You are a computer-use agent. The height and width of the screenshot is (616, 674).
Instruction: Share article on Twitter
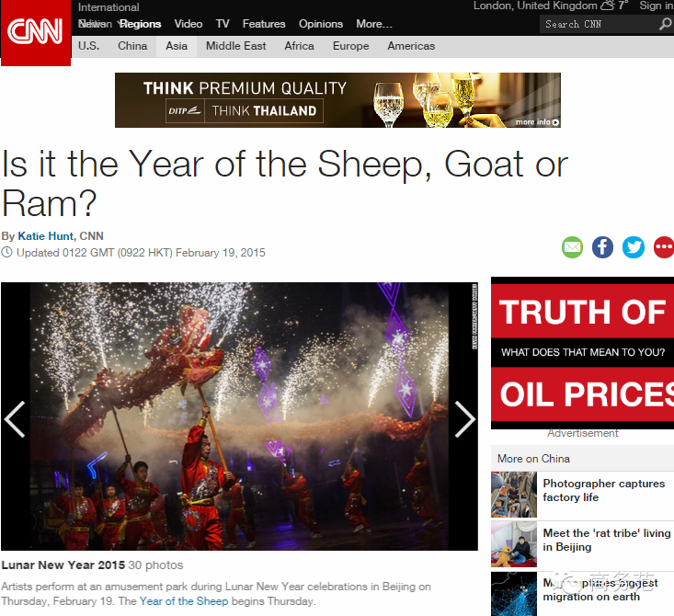point(634,247)
